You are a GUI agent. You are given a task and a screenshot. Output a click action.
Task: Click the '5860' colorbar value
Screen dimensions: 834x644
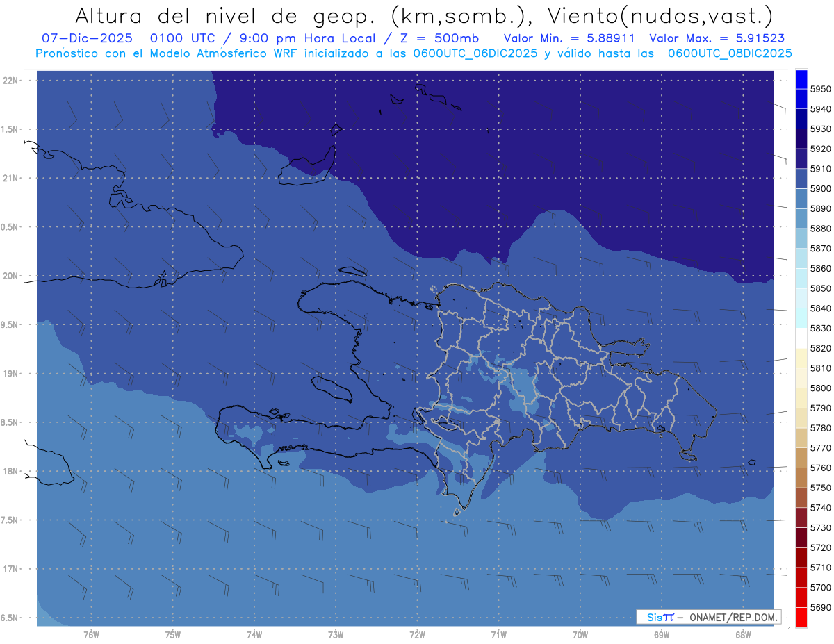click(x=820, y=268)
